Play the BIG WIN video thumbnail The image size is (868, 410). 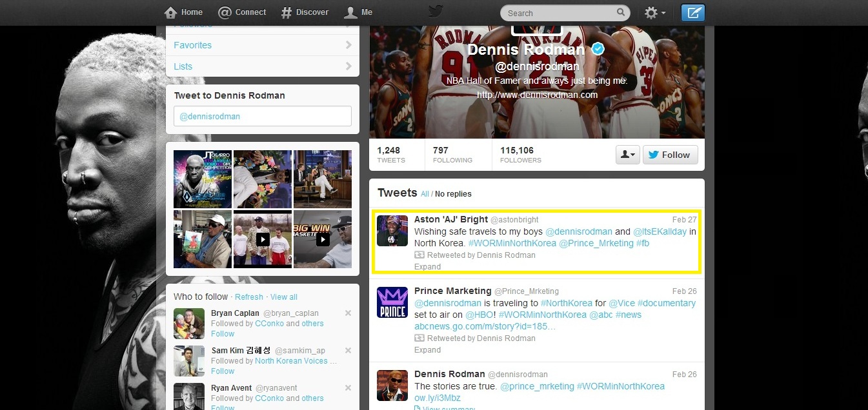tap(323, 239)
